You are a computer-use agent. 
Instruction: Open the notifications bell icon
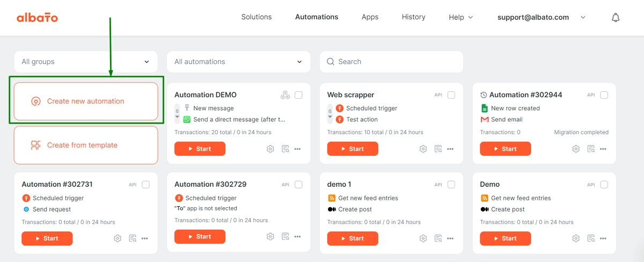(616, 17)
